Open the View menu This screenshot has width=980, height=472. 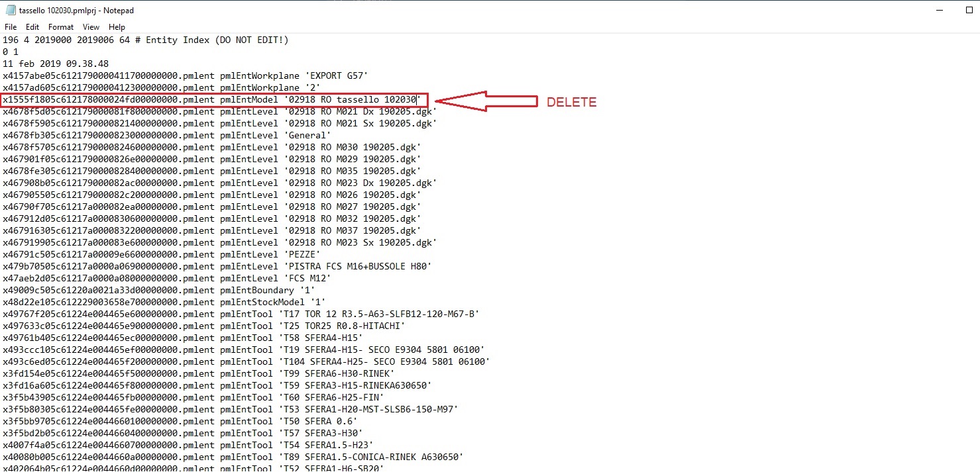[x=91, y=26]
